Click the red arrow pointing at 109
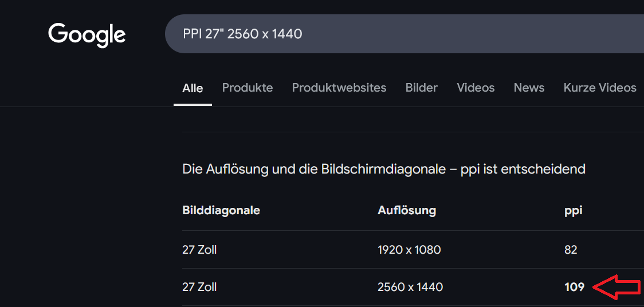Screen dimensions: 644x307 coord(616,287)
